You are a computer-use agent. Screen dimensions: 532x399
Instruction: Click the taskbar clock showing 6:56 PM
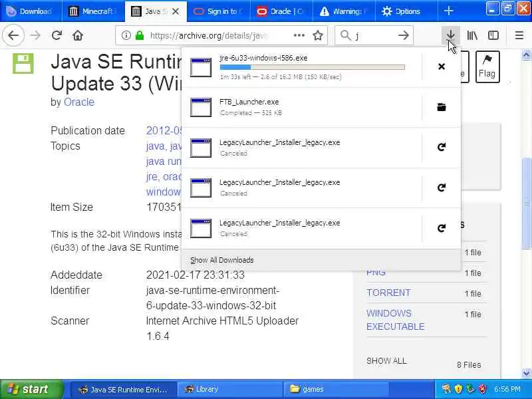pos(507,389)
